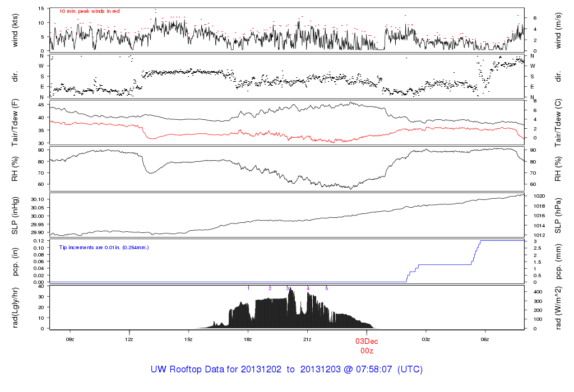
Task: Select the '09z' time tick label
Action: click(70, 339)
